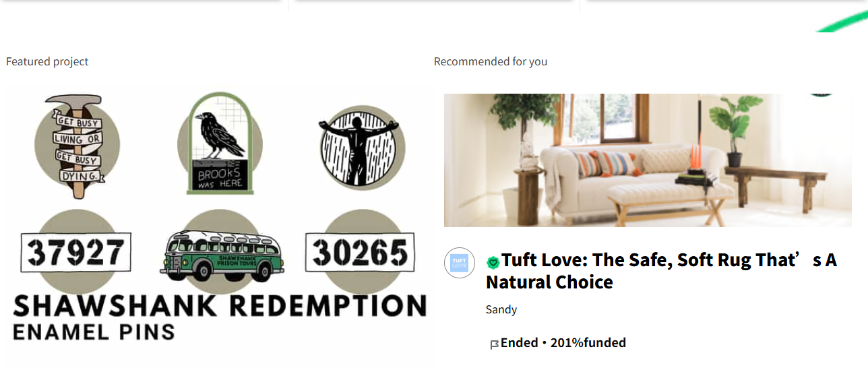Viewport: 868px width, 372px height.
Task: Click the Tuft Love creator avatar
Action: 460,263
